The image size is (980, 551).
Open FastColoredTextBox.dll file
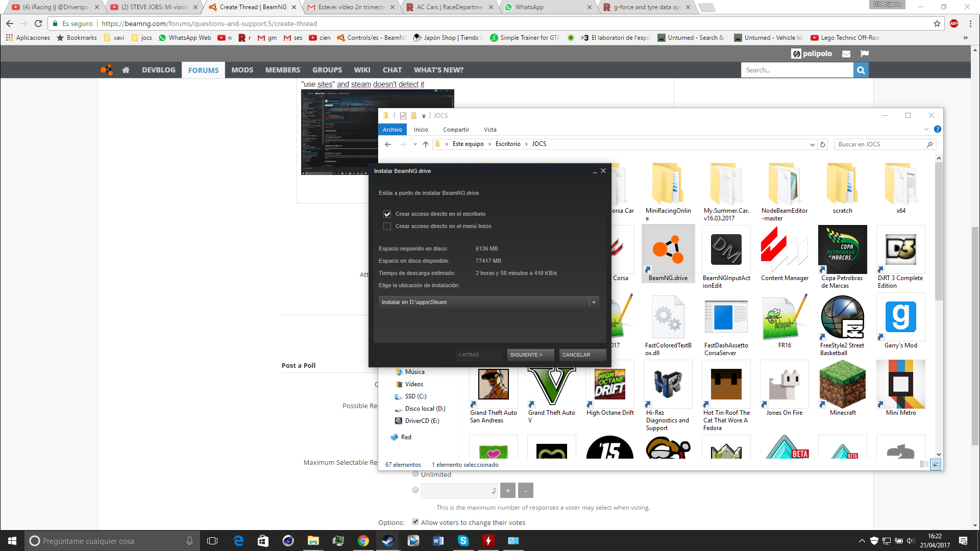coord(668,324)
